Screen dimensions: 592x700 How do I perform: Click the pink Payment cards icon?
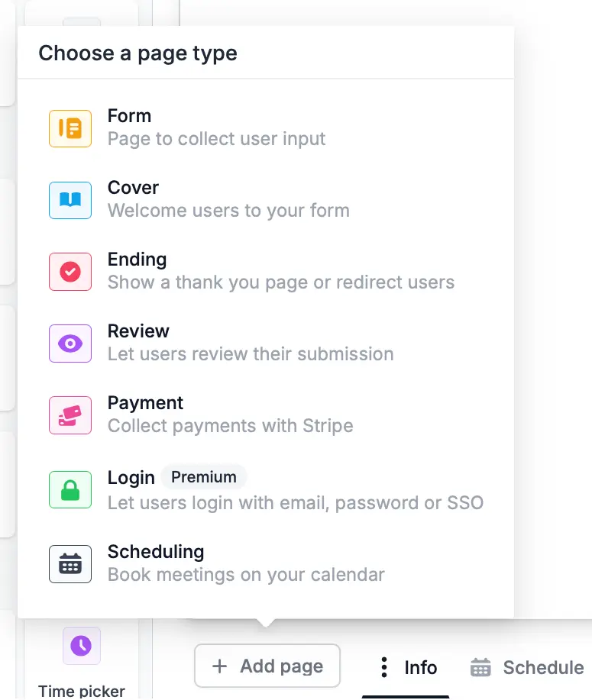click(x=70, y=415)
